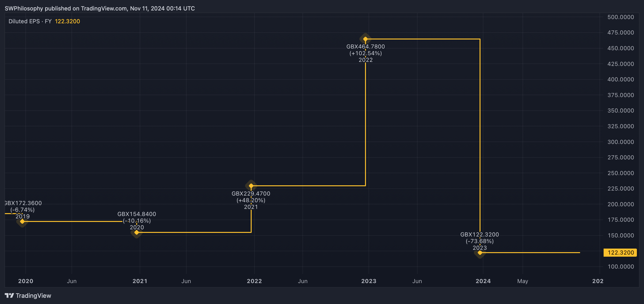The height and width of the screenshot is (304, 644).
Task: Click the 2019 EPS diamond marker
Action: [22, 221]
